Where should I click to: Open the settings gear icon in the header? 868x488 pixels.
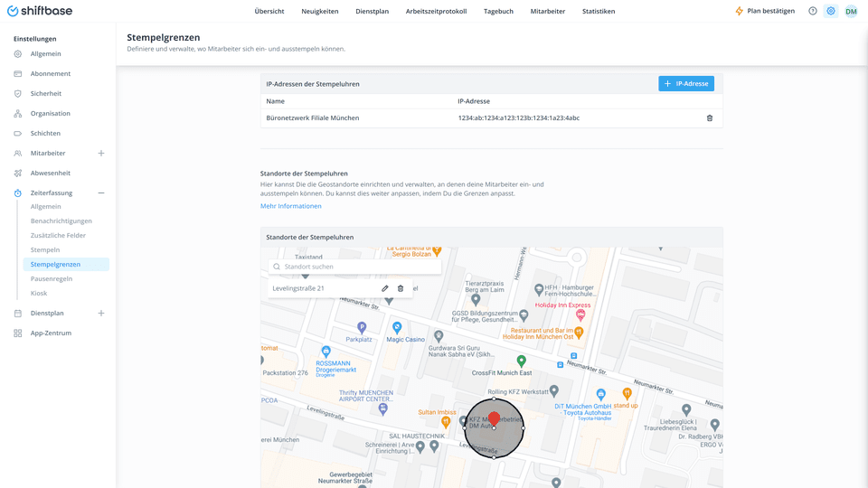click(x=831, y=11)
